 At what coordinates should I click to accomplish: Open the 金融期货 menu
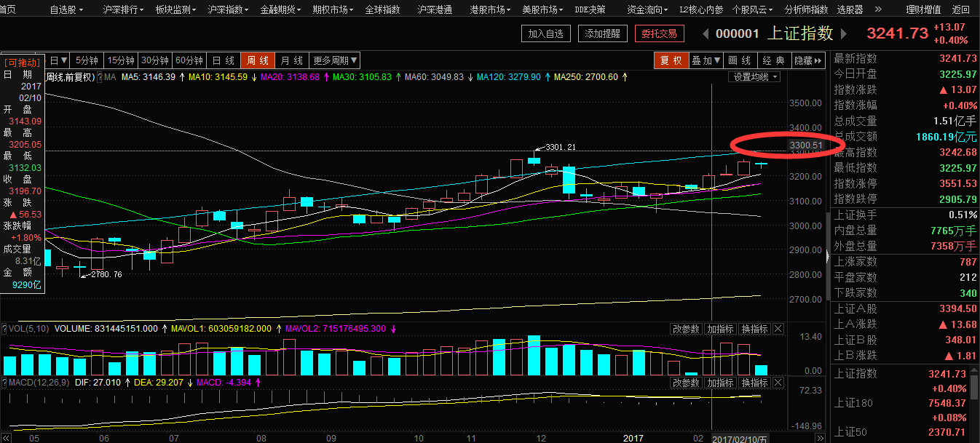pyautogui.click(x=281, y=9)
